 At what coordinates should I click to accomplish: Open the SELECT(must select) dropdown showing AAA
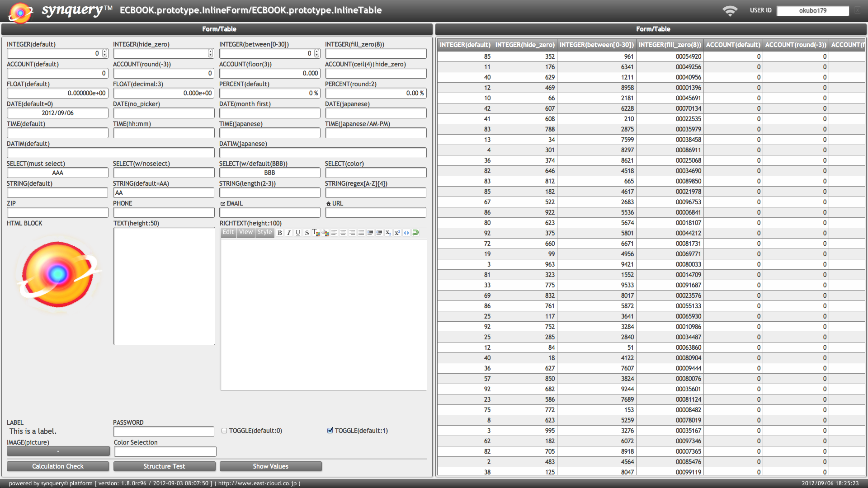(57, 173)
